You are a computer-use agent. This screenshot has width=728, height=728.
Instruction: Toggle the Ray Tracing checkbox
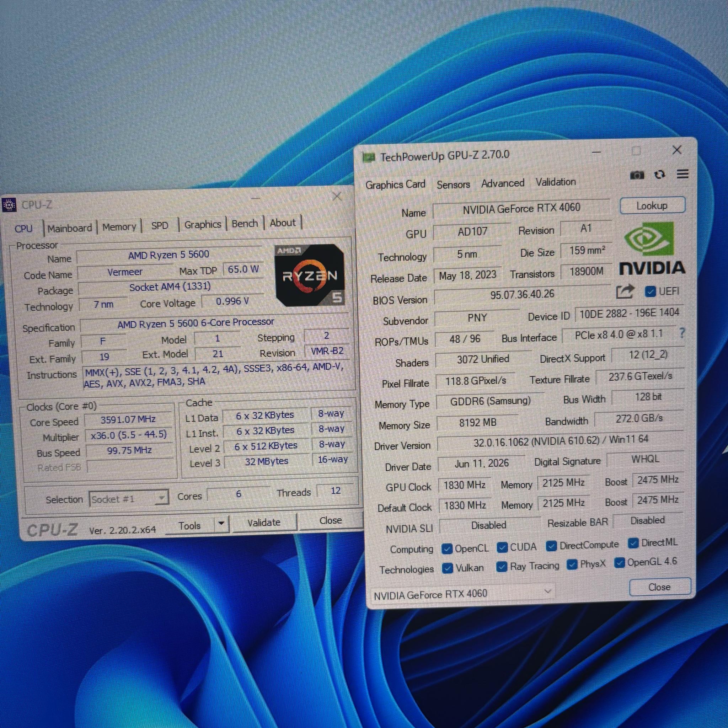pyautogui.click(x=502, y=567)
